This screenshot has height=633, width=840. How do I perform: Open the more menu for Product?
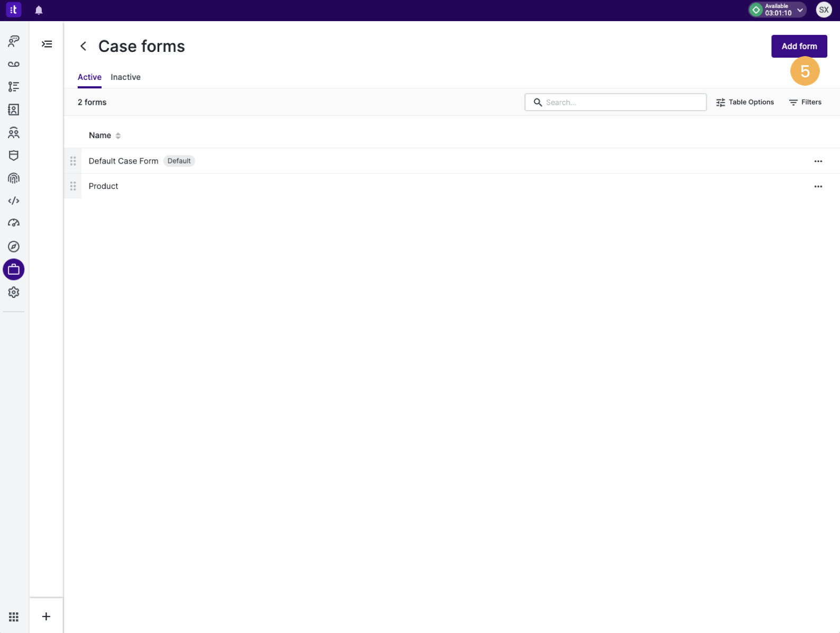coord(818,186)
